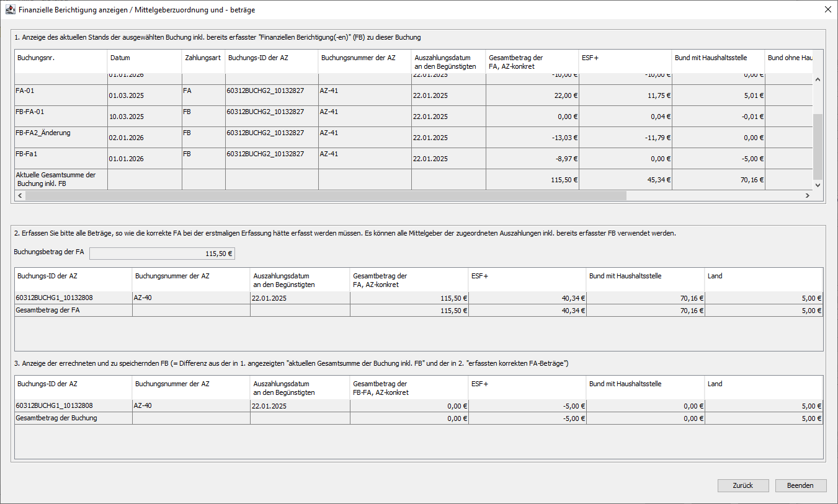Click the scroll left arrow of the first table

point(19,195)
